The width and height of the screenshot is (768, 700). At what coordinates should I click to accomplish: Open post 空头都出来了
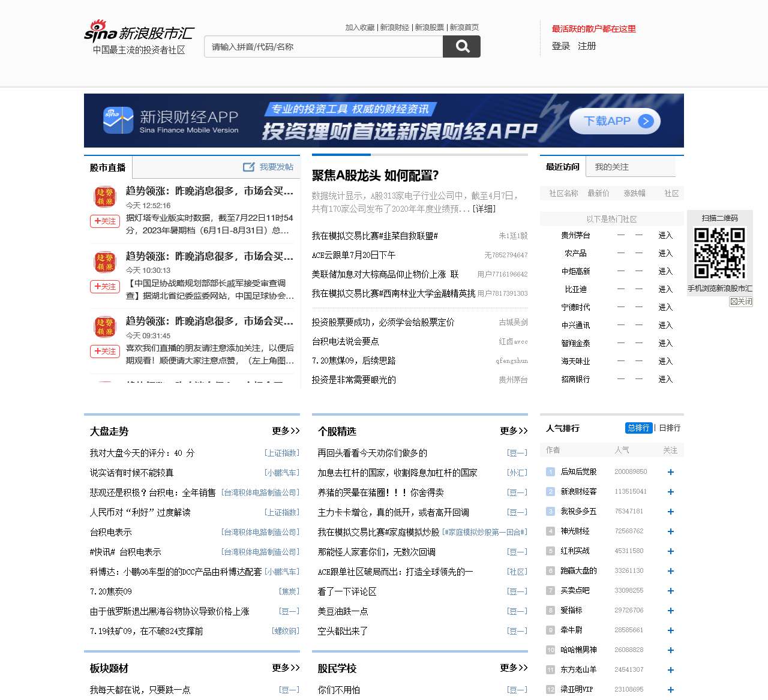tap(343, 631)
